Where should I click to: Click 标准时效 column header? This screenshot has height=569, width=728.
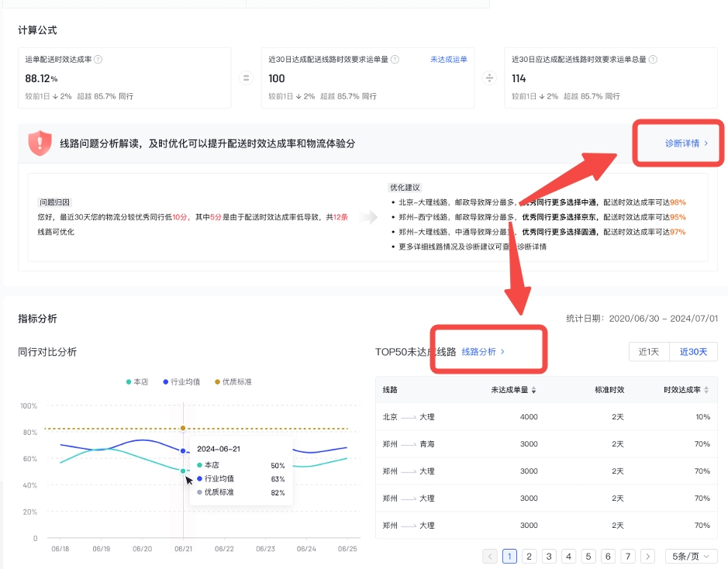pos(609,390)
